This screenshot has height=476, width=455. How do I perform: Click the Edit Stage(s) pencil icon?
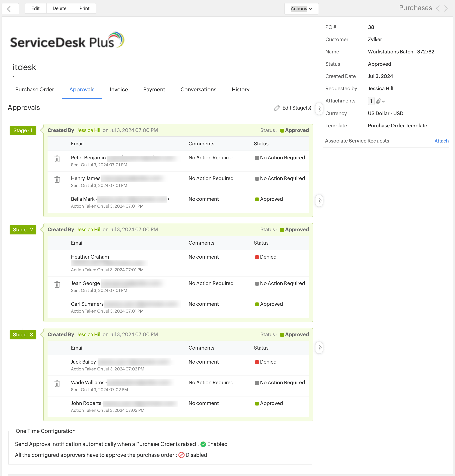[x=277, y=108]
